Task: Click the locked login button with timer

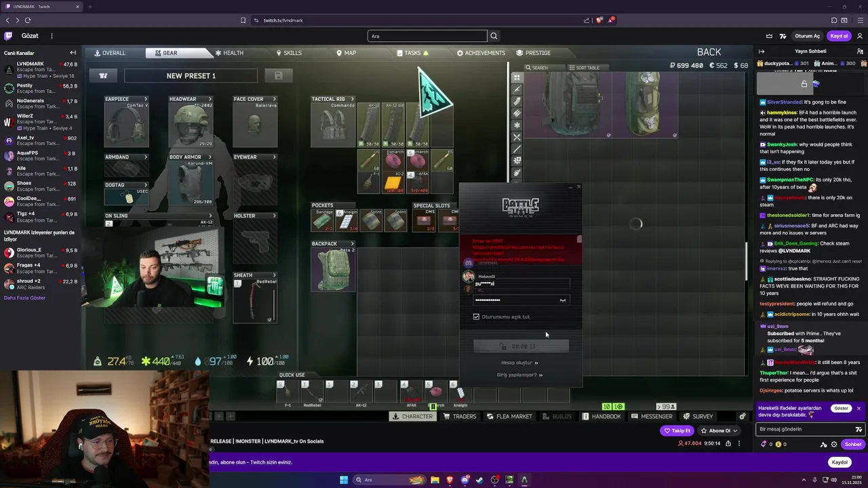Action: click(x=521, y=346)
